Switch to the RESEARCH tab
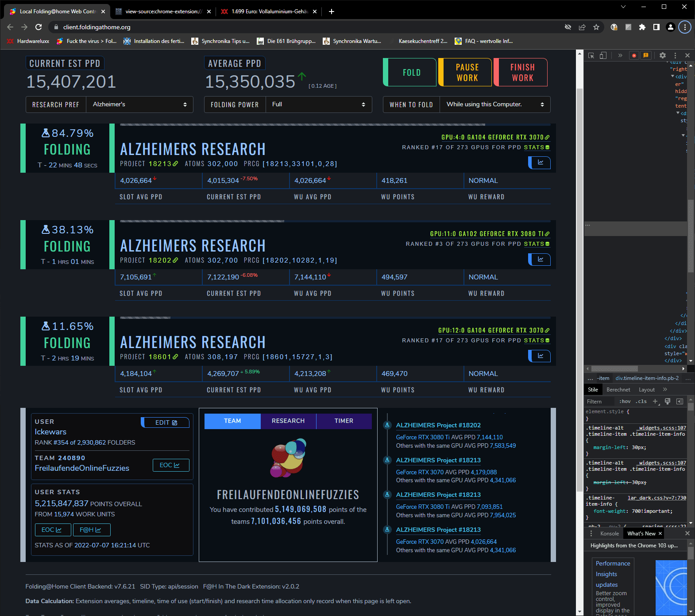 288,421
